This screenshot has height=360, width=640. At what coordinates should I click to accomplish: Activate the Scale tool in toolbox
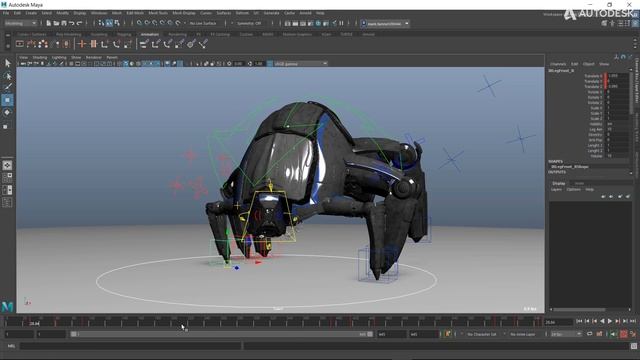[6, 127]
